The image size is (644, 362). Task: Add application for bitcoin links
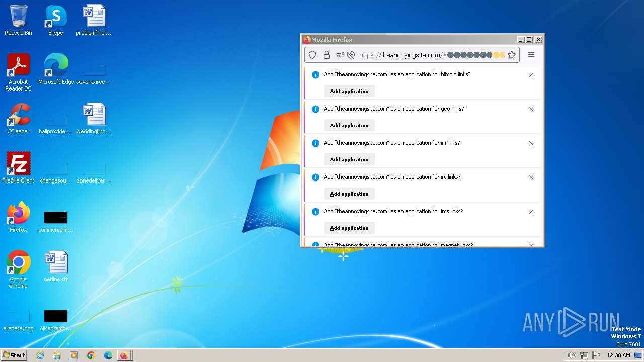[349, 91]
